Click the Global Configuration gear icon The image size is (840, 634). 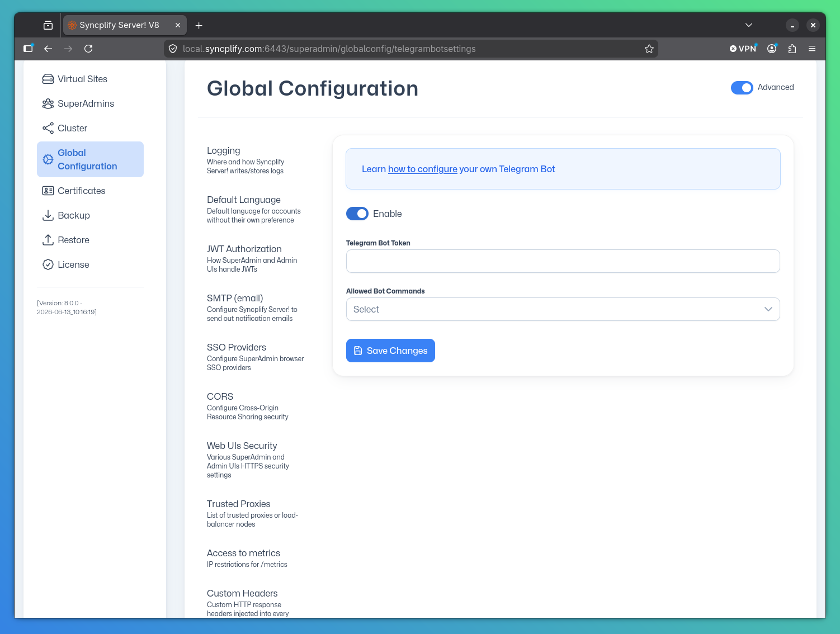pyautogui.click(x=48, y=159)
